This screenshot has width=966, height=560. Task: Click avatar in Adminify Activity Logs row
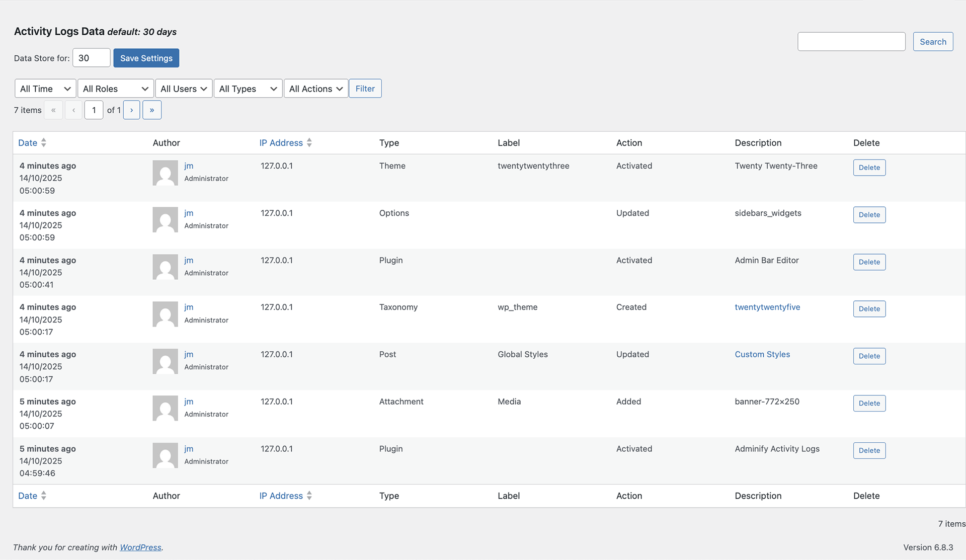click(x=165, y=456)
